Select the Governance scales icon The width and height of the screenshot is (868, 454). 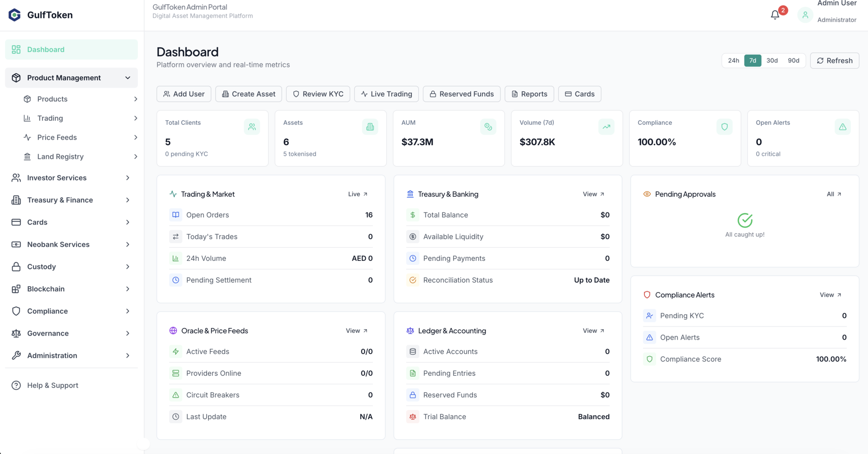16,333
